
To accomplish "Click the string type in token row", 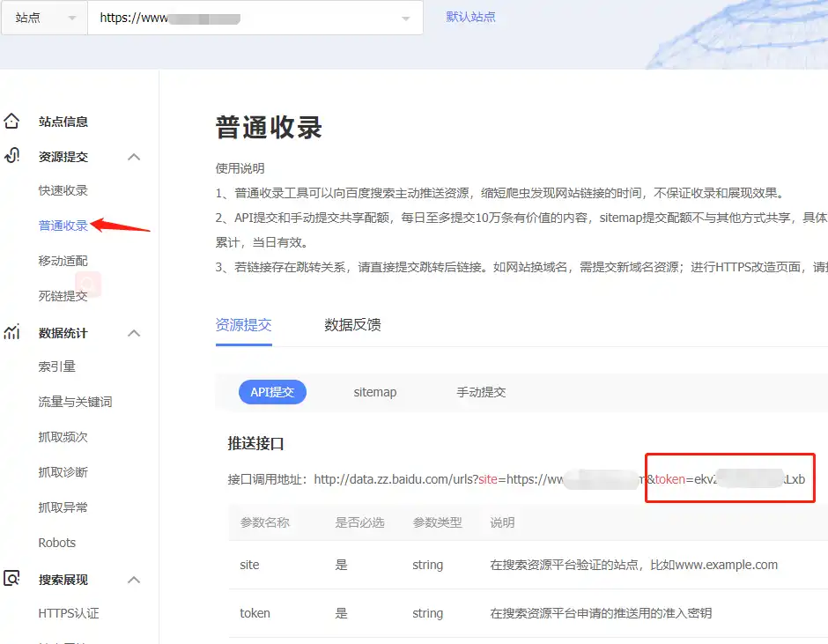I will click(428, 613).
